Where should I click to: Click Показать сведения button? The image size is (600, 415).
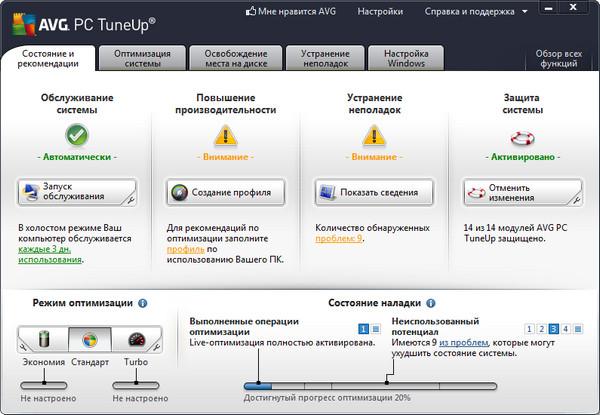click(374, 192)
